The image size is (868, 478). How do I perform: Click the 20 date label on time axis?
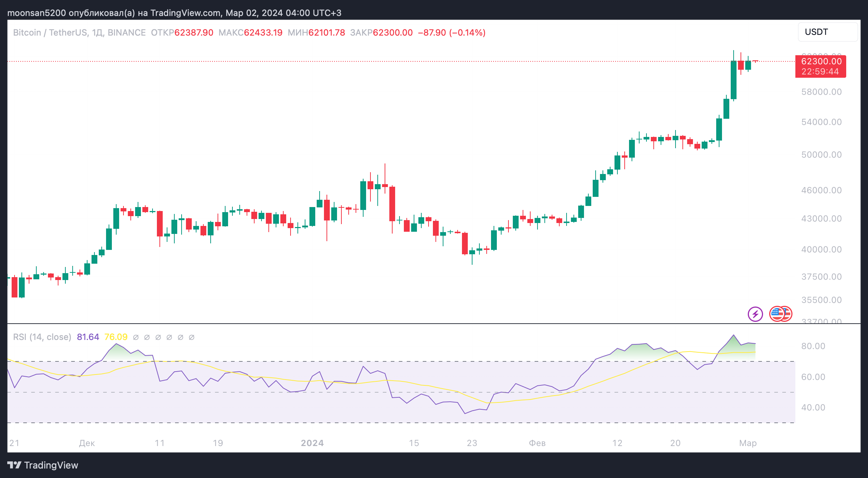676,443
